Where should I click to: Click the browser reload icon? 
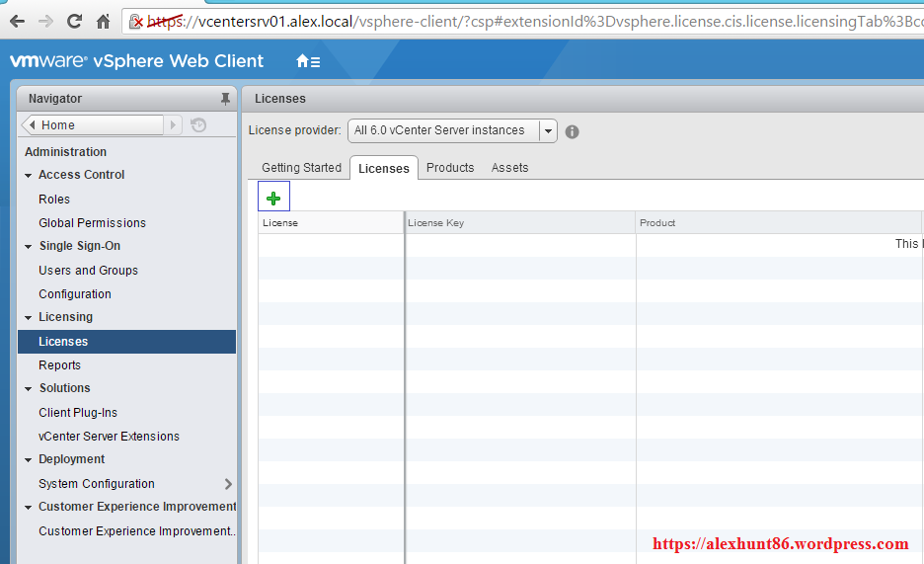74,21
